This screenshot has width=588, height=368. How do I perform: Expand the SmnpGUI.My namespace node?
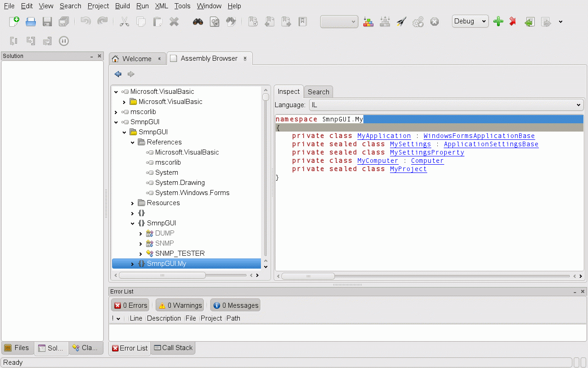[133, 264]
